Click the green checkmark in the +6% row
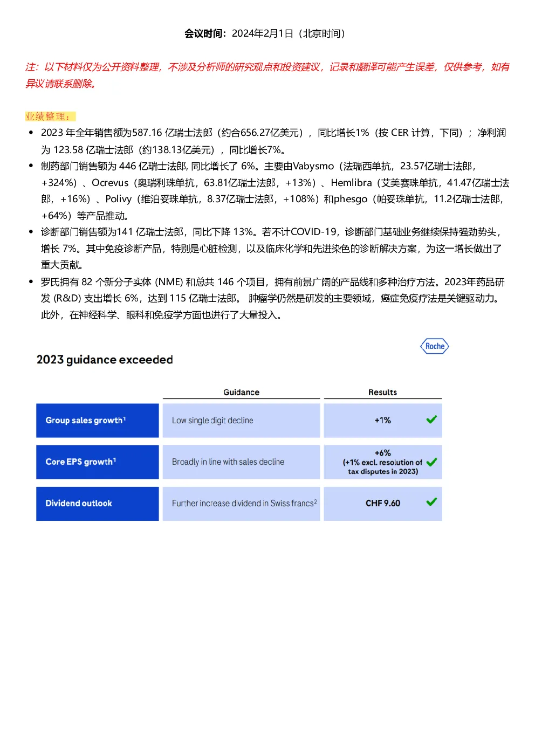 click(431, 462)
